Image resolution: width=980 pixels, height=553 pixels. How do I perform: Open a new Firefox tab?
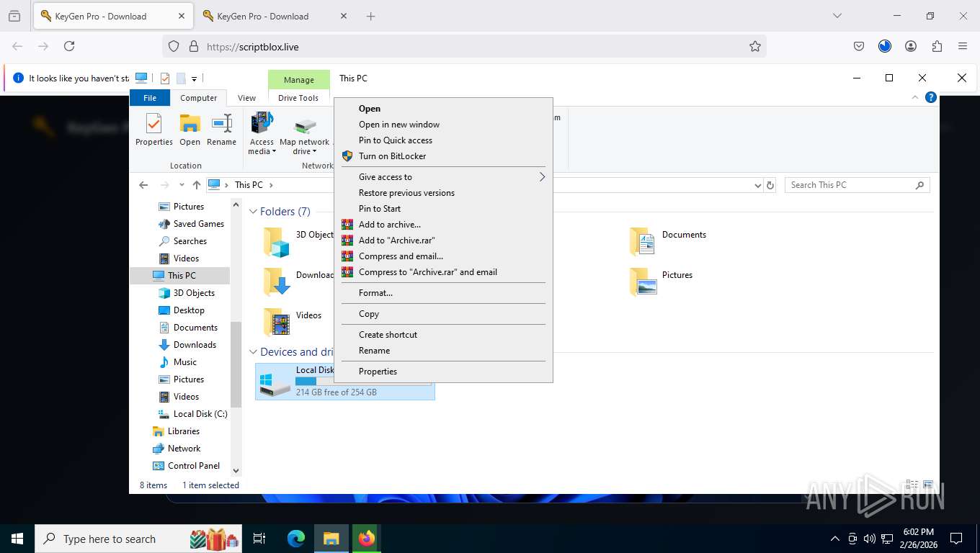pyautogui.click(x=371, y=16)
